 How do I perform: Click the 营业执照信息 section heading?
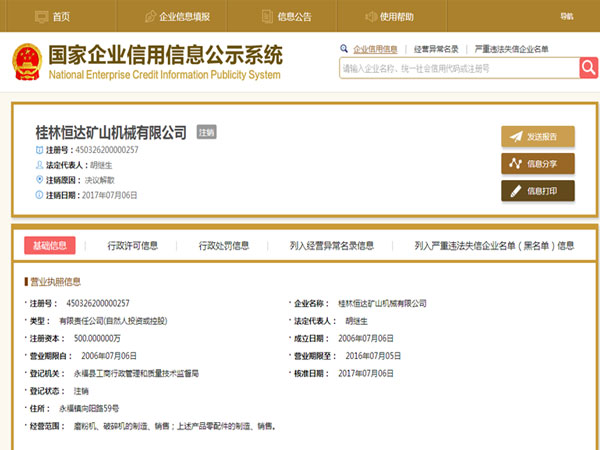(55, 282)
